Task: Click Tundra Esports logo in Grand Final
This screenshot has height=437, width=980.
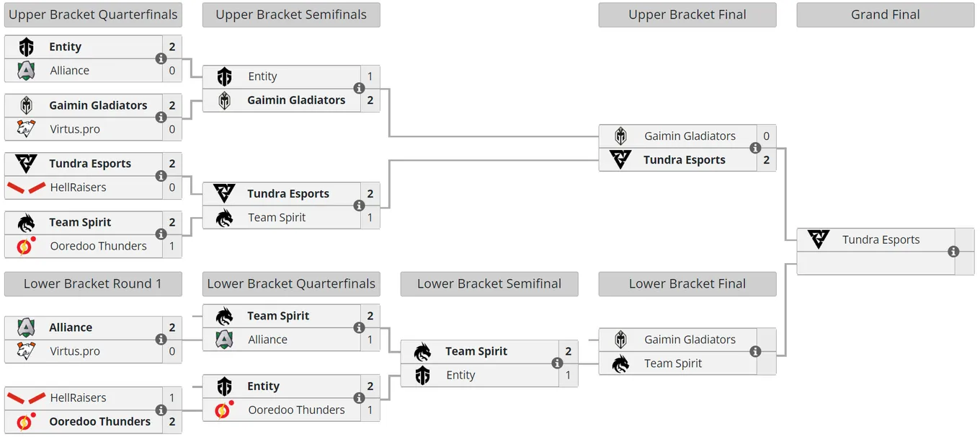Action: click(x=819, y=239)
